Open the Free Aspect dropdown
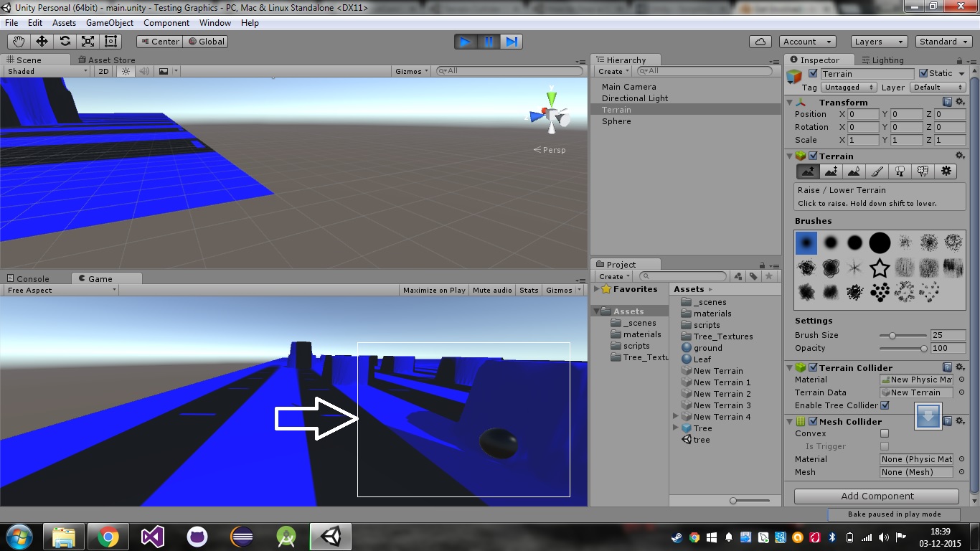The image size is (980, 551). [x=60, y=291]
